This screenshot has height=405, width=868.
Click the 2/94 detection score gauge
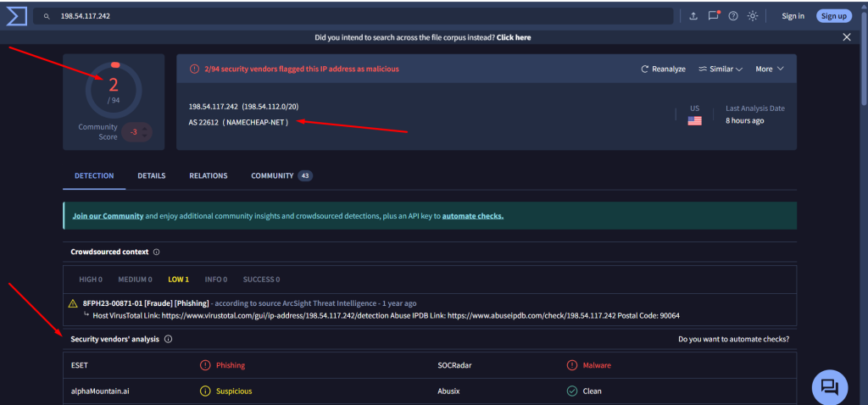click(114, 90)
